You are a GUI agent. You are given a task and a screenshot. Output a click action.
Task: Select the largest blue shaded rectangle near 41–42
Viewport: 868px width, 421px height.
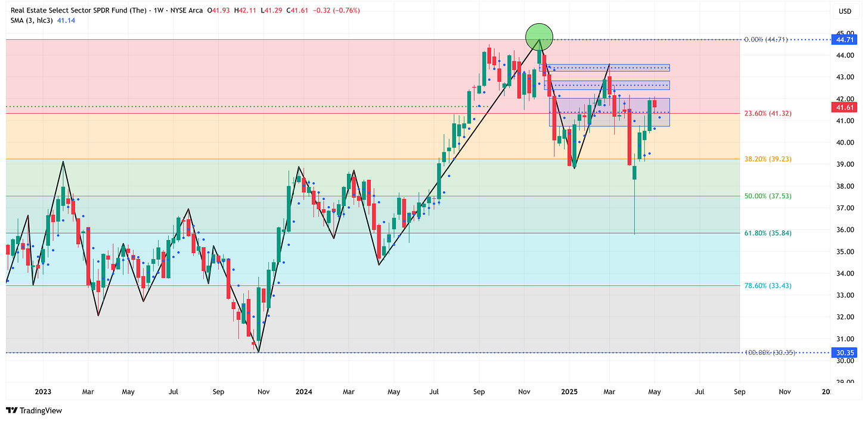click(x=609, y=112)
